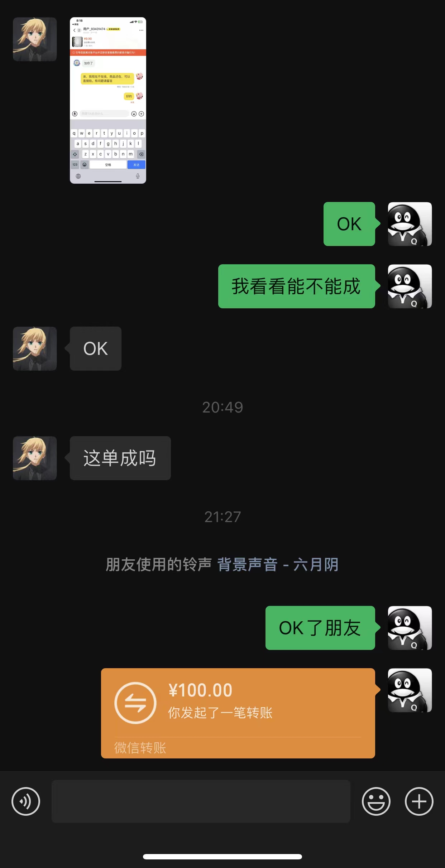Image resolution: width=445 pixels, height=868 pixels.
Task: Tap the penguin avatar beside 我看看能不能成
Action: pyautogui.click(x=410, y=286)
